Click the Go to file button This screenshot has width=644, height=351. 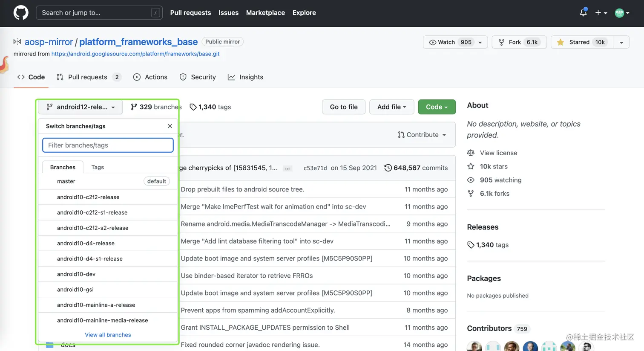point(344,107)
